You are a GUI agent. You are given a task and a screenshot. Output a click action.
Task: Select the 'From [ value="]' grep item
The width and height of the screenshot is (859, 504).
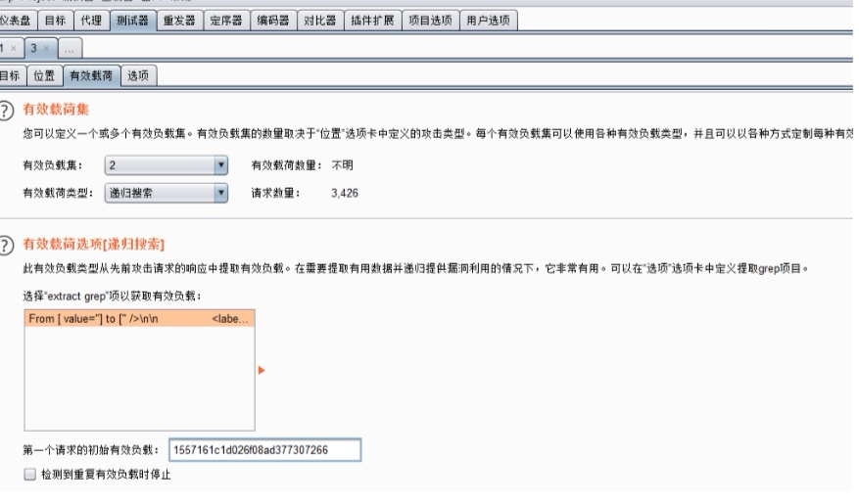[139, 318]
